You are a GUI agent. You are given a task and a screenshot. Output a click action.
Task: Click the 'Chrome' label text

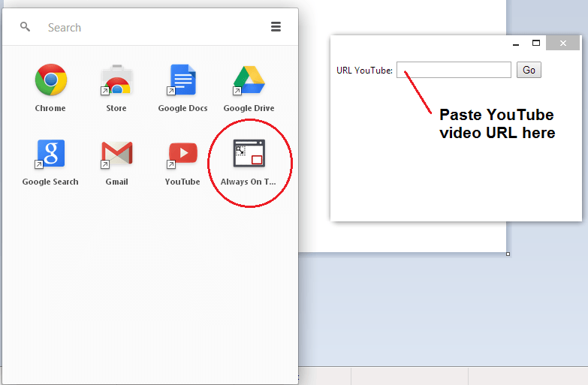pos(50,108)
